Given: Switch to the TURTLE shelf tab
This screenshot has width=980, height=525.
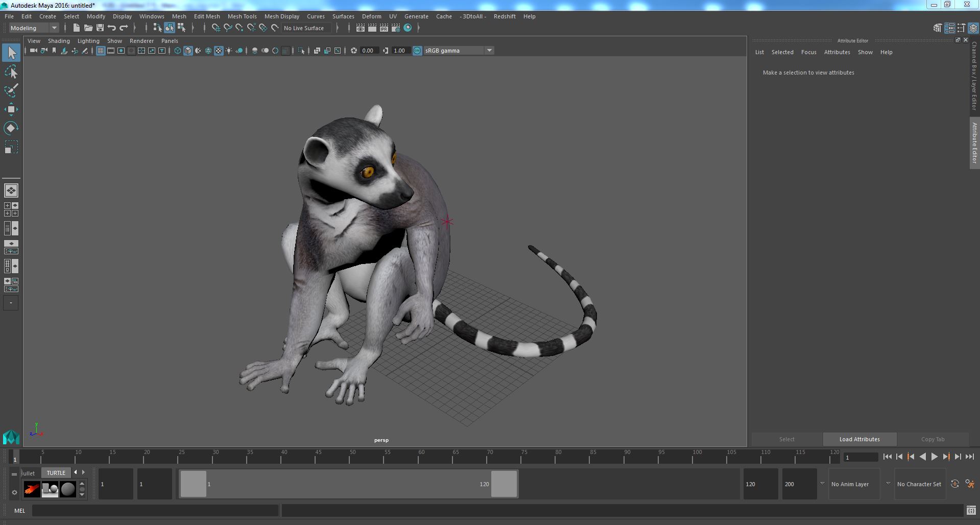Looking at the screenshot, I should tap(56, 473).
